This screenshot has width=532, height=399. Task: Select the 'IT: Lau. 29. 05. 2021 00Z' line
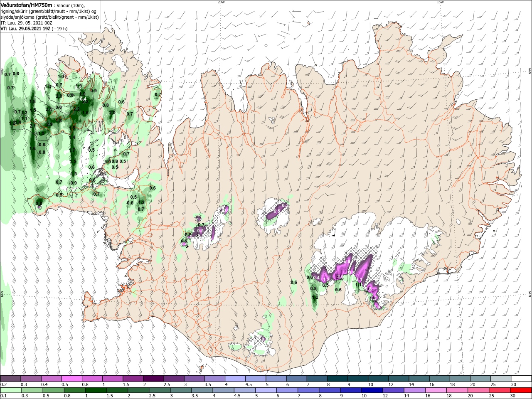(26, 23)
